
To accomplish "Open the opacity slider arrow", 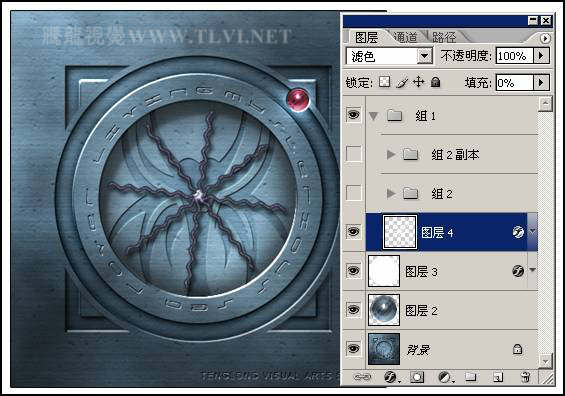I will [x=541, y=56].
